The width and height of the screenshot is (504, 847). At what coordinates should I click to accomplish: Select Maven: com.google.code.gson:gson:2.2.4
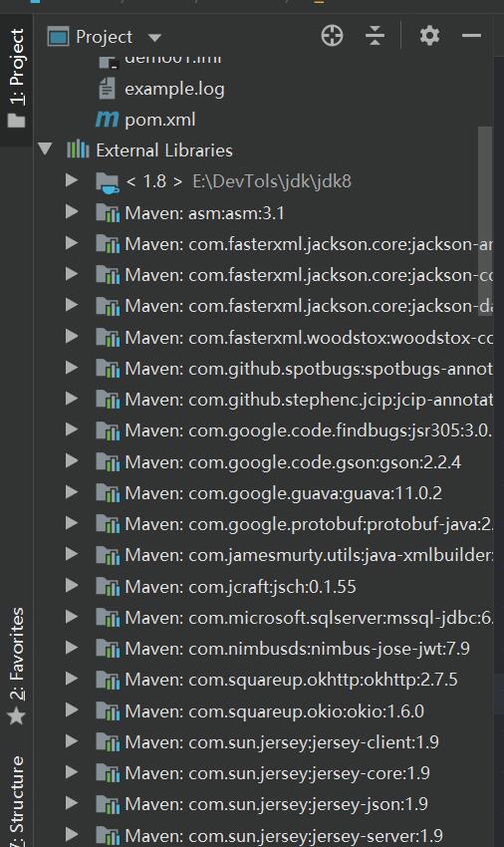pyautogui.click(x=293, y=461)
